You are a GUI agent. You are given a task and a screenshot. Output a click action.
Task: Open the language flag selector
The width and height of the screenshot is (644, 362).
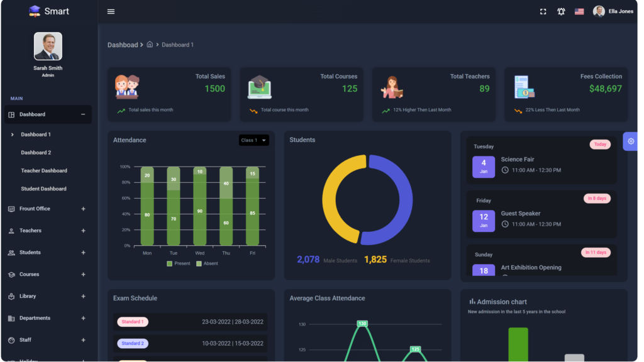[x=579, y=11]
